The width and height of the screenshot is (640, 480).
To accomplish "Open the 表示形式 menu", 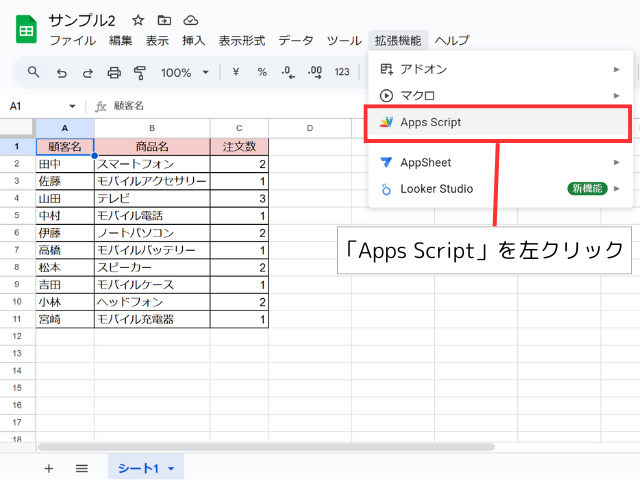I will coord(242,40).
